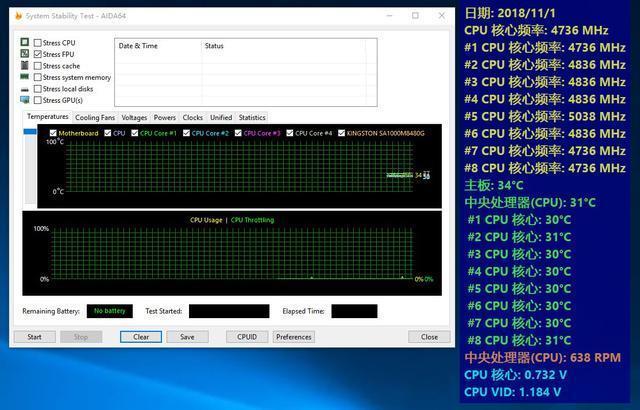This screenshot has height=410, width=640.
Task: Click the Start button
Action: 35,337
